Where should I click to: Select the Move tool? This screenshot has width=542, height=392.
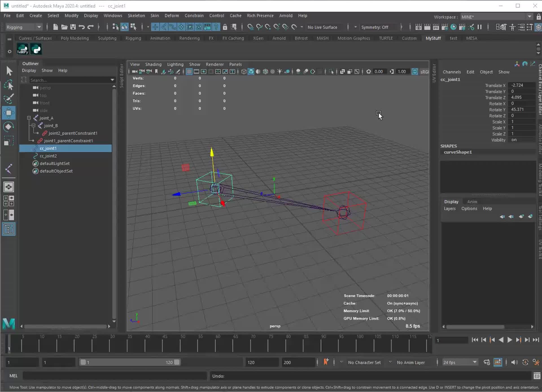pyautogui.click(x=9, y=113)
